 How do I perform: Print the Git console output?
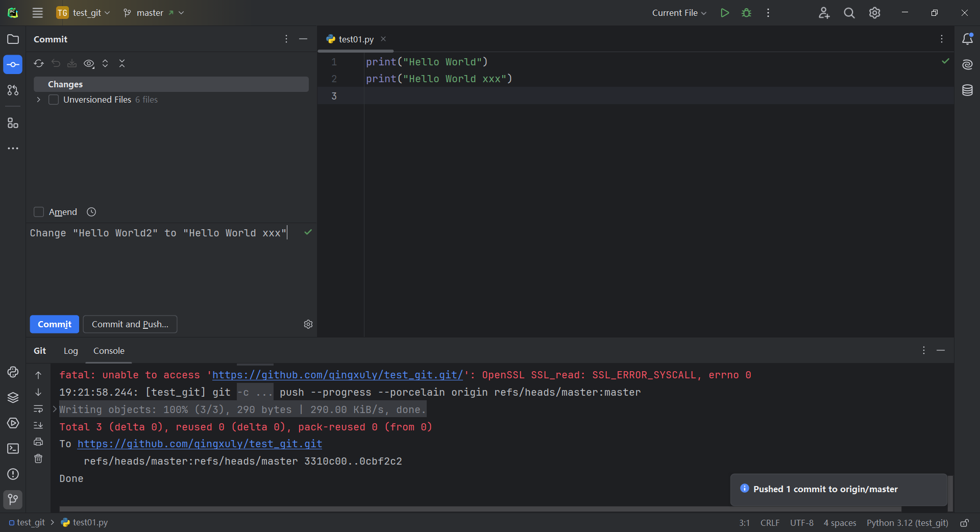click(x=38, y=442)
